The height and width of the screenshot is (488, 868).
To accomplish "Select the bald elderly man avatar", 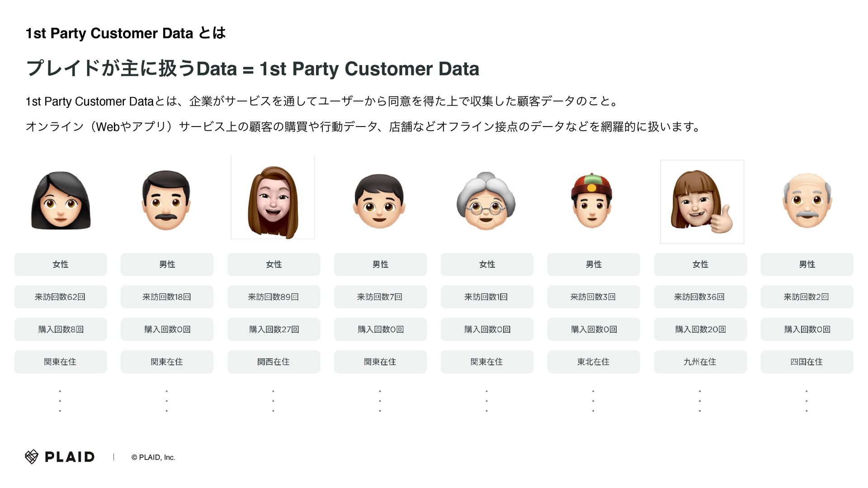I will click(807, 201).
